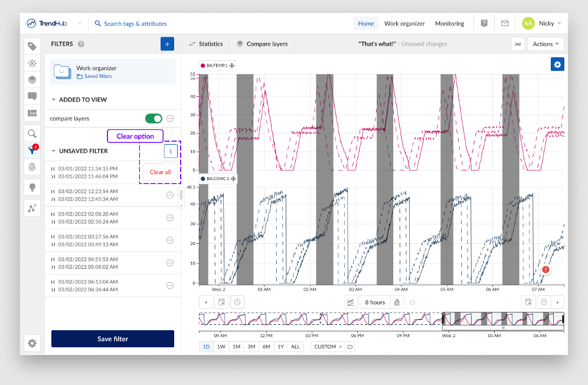Open the Actions dropdown
The width and height of the screenshot is (588, 385).
click(x=546, y=44)
